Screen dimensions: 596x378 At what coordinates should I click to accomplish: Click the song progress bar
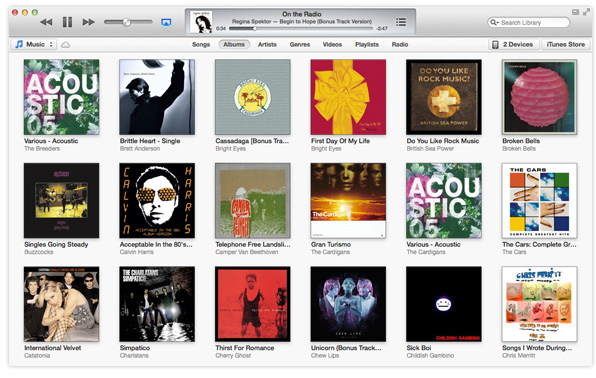[301, 28]
